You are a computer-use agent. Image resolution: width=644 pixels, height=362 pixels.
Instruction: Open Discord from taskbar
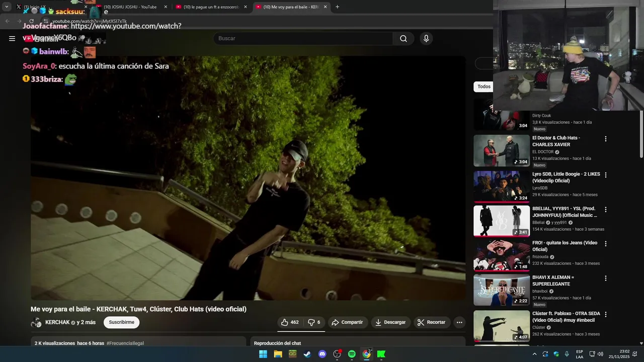tap(323, 354)
